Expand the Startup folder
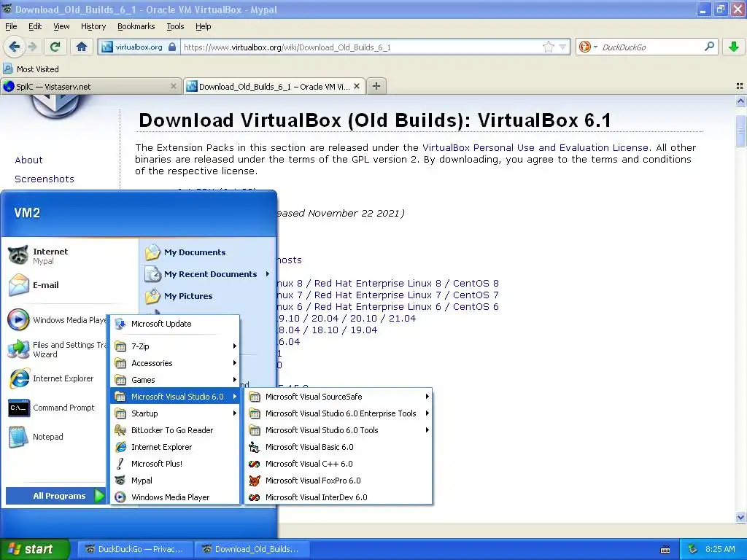 click(x=175, y=413)
